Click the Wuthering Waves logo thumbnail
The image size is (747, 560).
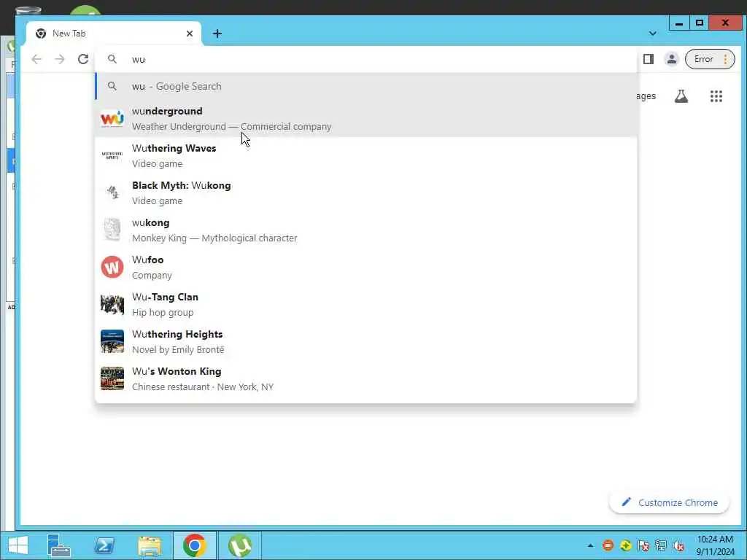point(112,155)
